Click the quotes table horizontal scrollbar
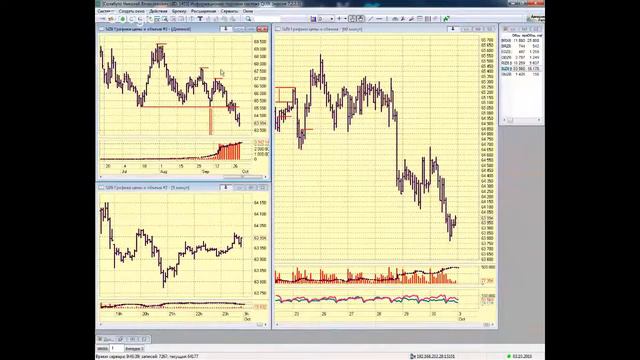 pyautogui.click(x=522, y=120)
